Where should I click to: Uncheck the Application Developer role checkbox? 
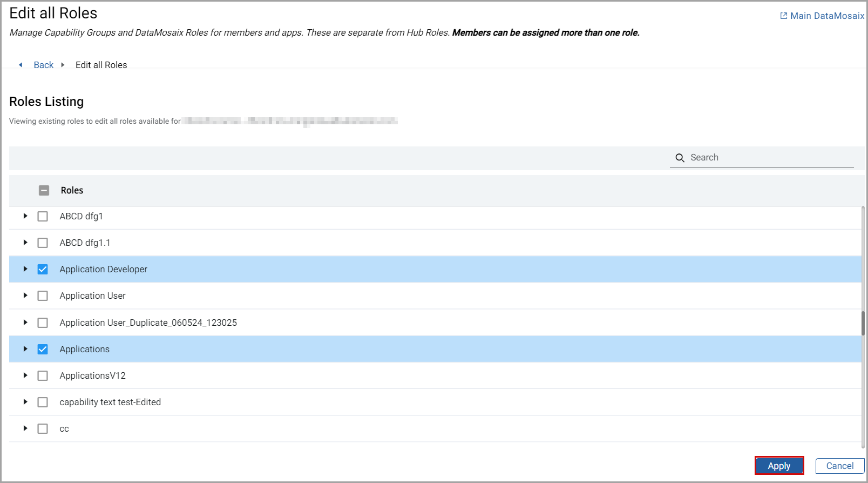coord(43,269)
